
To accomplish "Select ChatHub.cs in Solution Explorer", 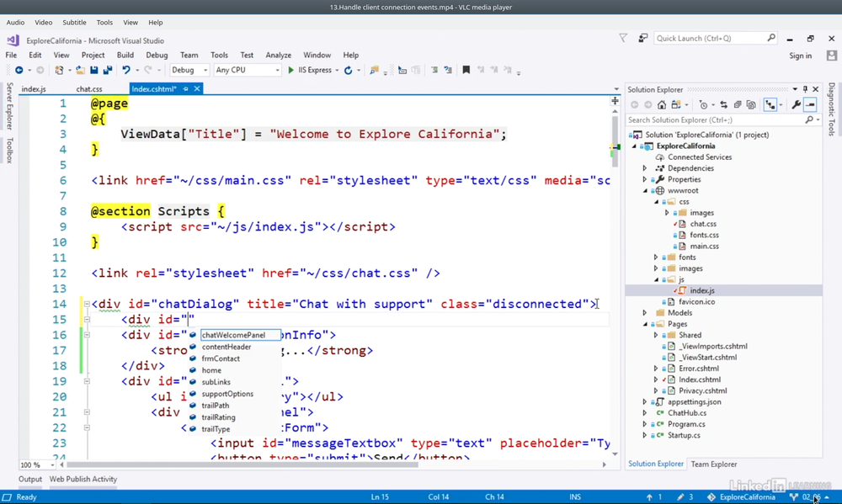I will point(687,413).
